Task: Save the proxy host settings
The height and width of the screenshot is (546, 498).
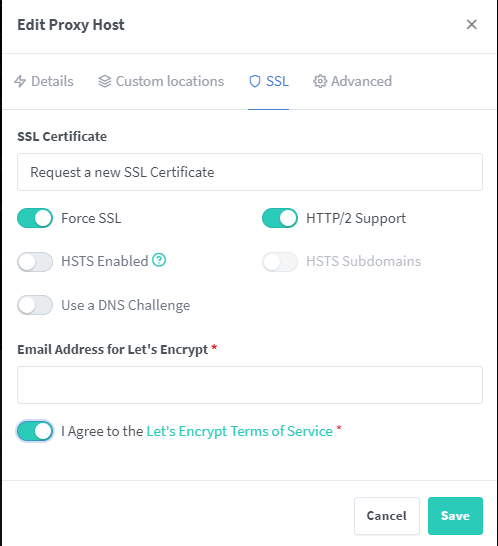Action: point(455,516)
